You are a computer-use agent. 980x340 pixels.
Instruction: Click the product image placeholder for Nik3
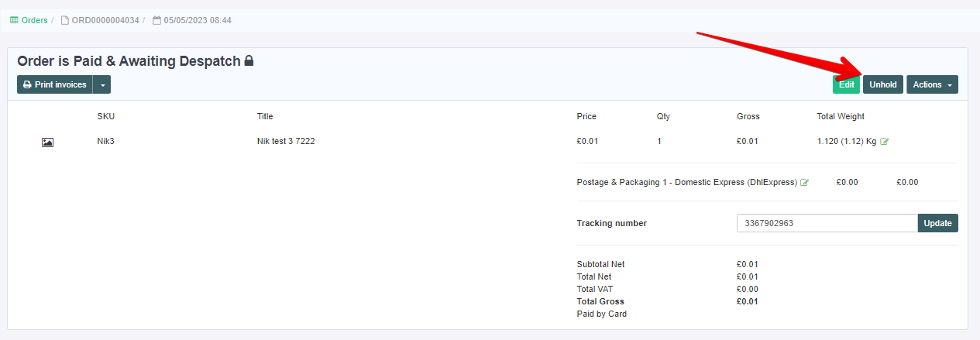(47, 143)
